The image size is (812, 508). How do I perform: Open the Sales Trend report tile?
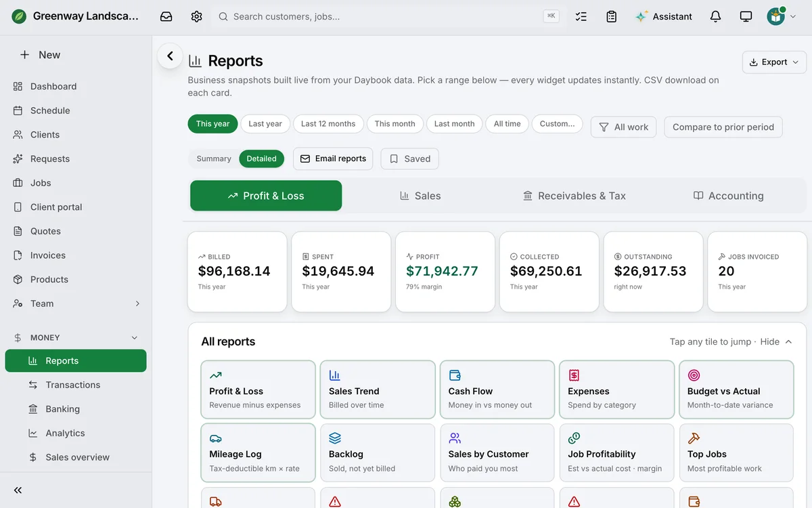378,389
